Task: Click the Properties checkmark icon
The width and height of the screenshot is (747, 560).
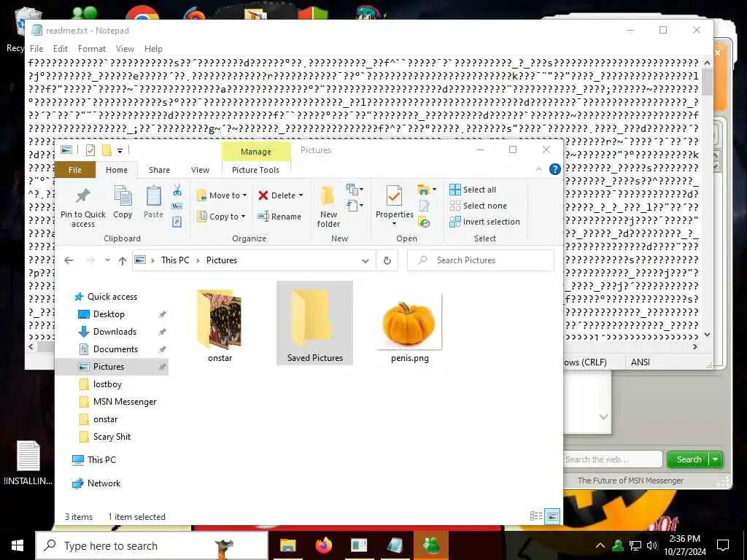Action: click(394, 196)
